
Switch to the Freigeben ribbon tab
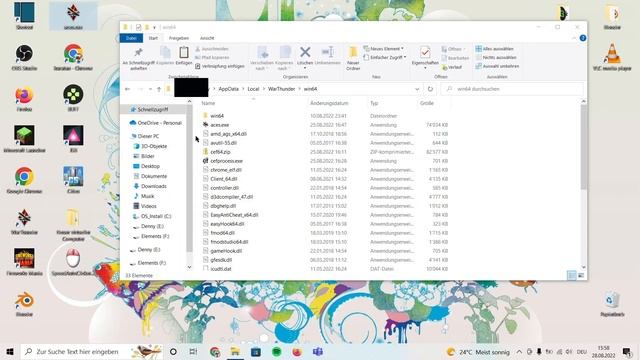179,38
